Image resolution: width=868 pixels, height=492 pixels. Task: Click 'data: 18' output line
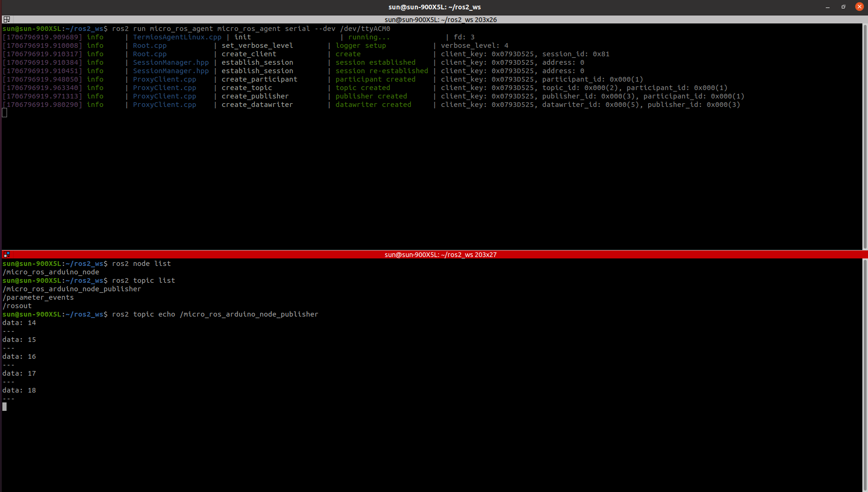click(19, 390)
